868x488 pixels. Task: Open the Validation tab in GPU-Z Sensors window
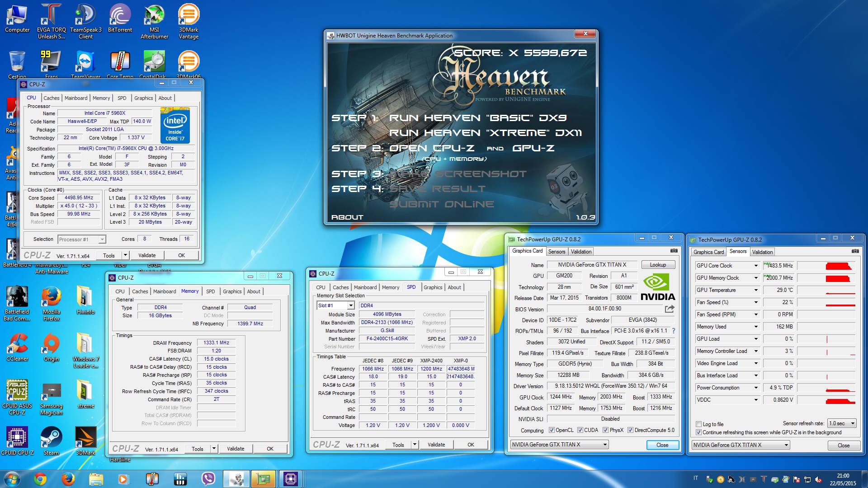[763, 252]
